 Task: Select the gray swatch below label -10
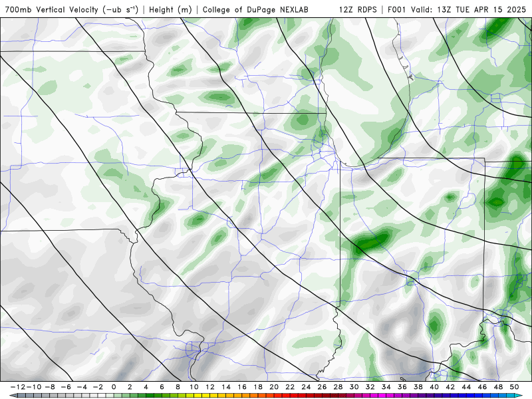(x=37, y=396)
